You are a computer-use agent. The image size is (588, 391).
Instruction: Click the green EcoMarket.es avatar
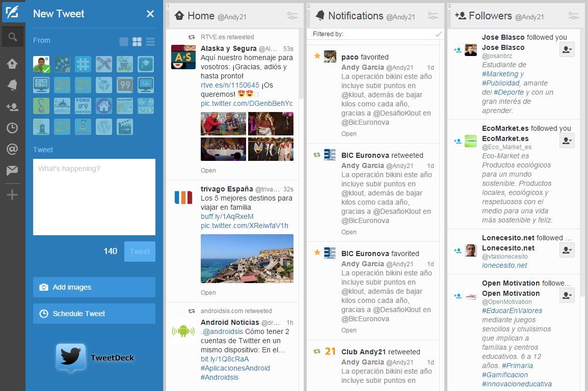tap(471, 141)
